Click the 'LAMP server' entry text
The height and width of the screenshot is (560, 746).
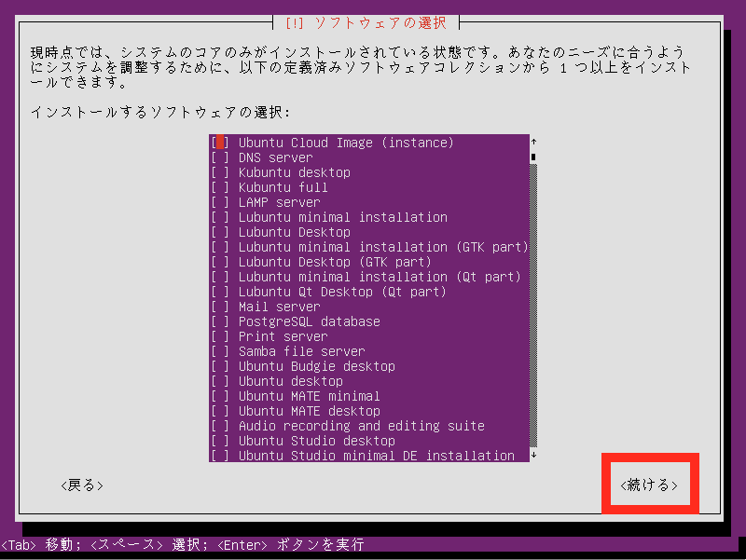pos(279,202)
